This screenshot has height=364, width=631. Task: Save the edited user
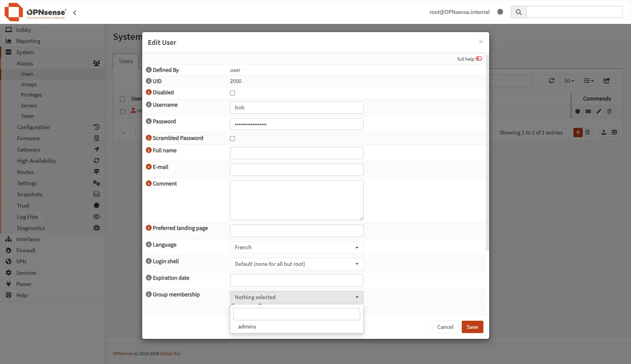click(x=472, y=327)
